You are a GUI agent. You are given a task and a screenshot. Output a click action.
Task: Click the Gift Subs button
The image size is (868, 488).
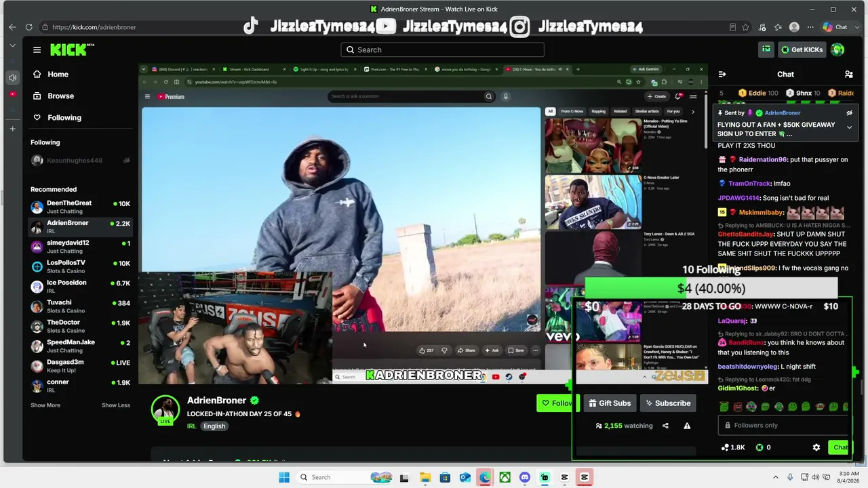tap(609, 403)
